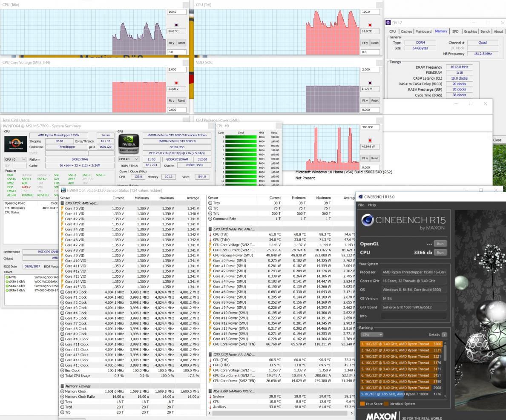Image resolution: width=506 pixels, height=420 pixels.
Task: Click the Your Score orange legend swatch
Action: [x=362, y=404]
